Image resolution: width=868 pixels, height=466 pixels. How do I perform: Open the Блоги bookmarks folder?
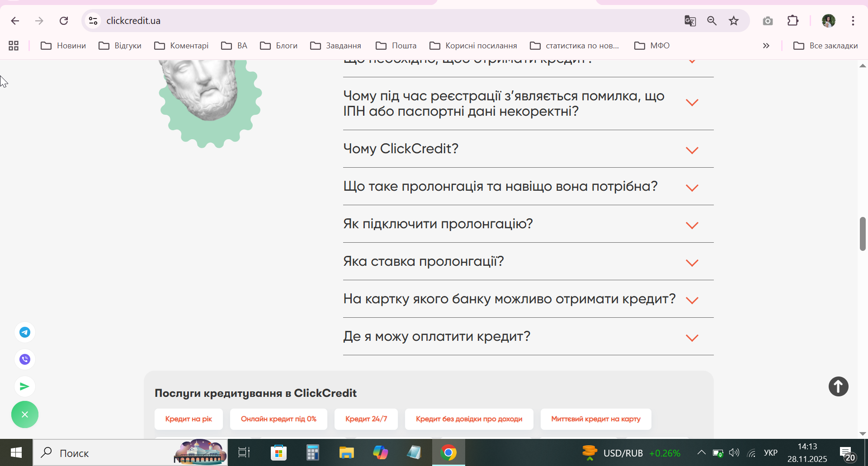pyautogui.click(x=278, y=46)
